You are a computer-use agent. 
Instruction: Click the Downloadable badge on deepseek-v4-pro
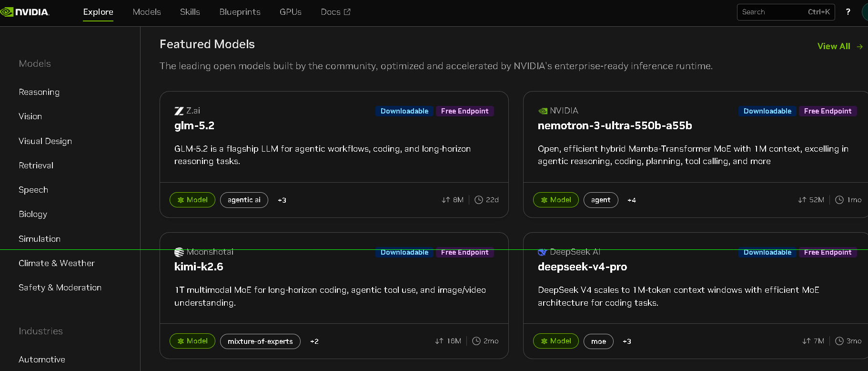point(767,252)
